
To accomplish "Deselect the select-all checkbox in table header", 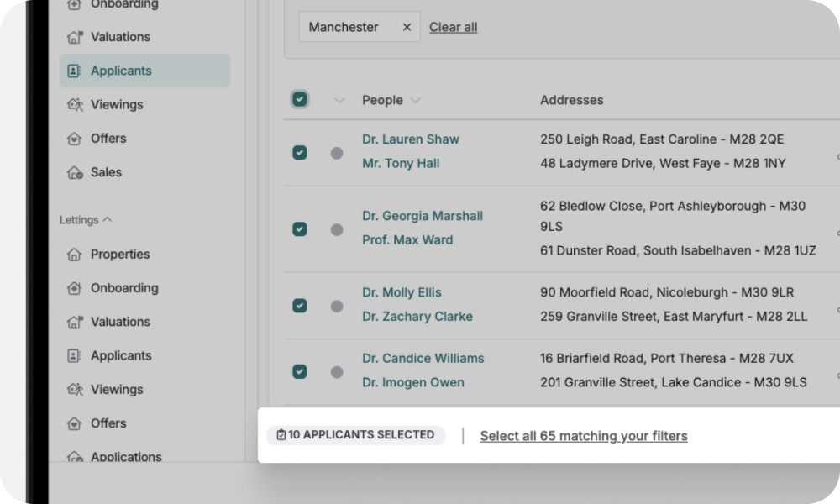I will click(300, 99).
